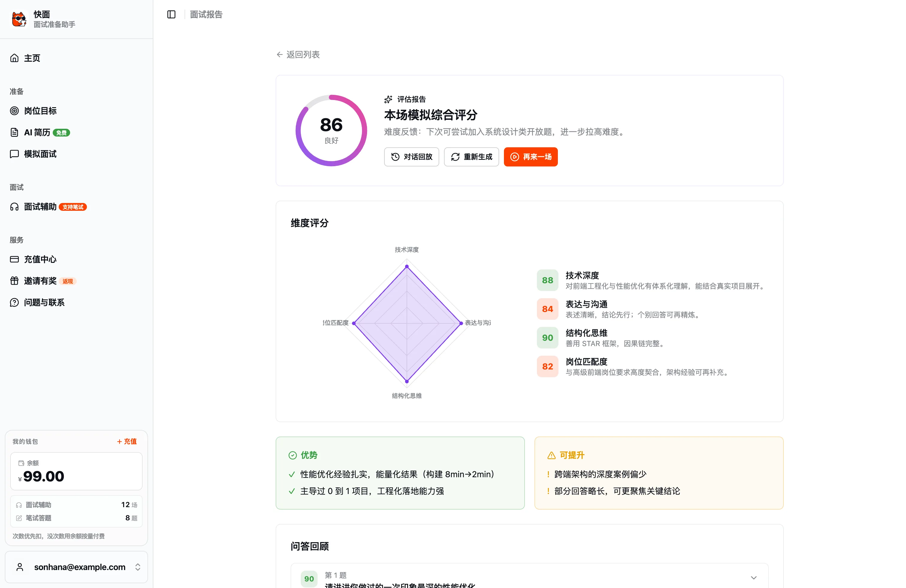Click the wallet icon beside 余额

pos(21,463)
